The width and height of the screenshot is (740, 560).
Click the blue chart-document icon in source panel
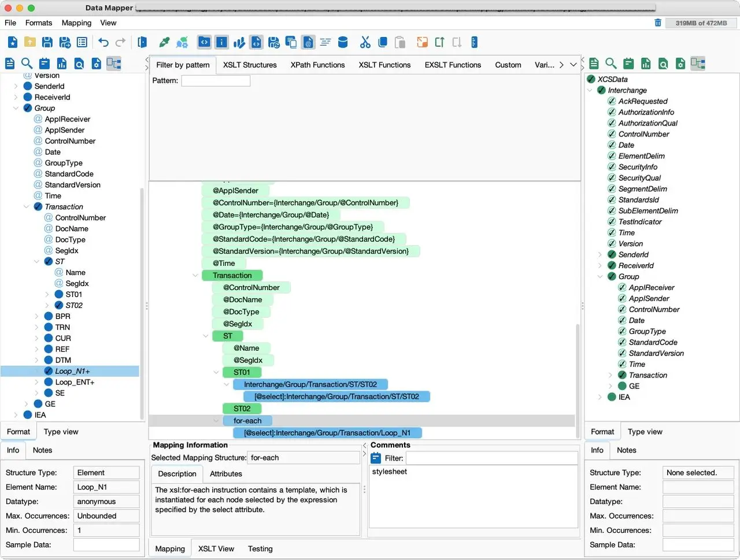[x=62, y=64]
